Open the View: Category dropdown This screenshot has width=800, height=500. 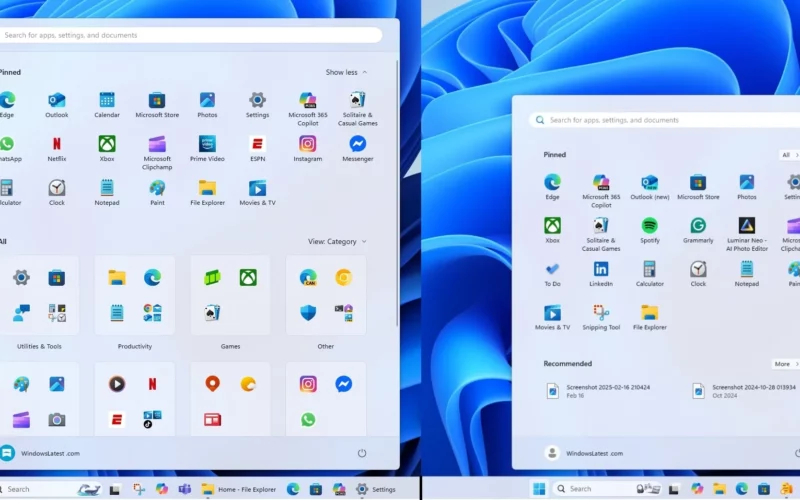(337, 241)
